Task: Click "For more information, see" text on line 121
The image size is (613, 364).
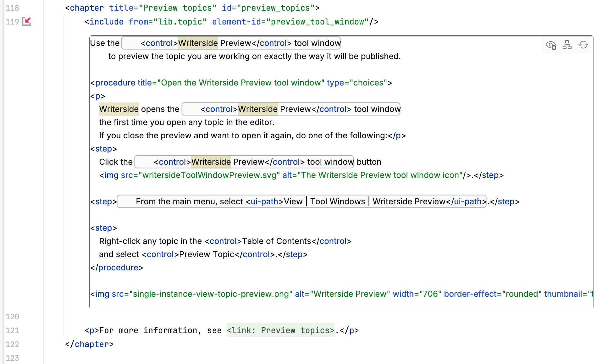Action: 160,330
